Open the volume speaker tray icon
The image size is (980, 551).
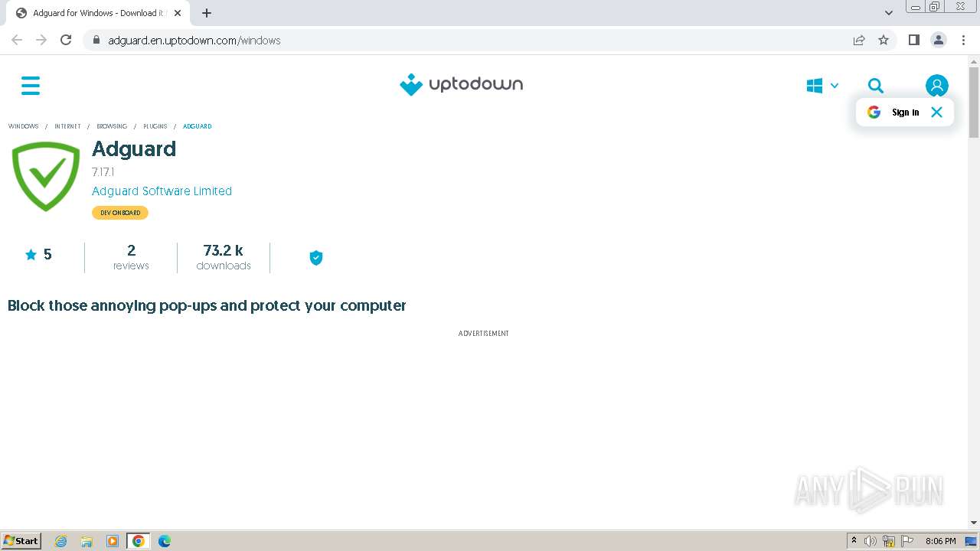[x=871, y=541]
